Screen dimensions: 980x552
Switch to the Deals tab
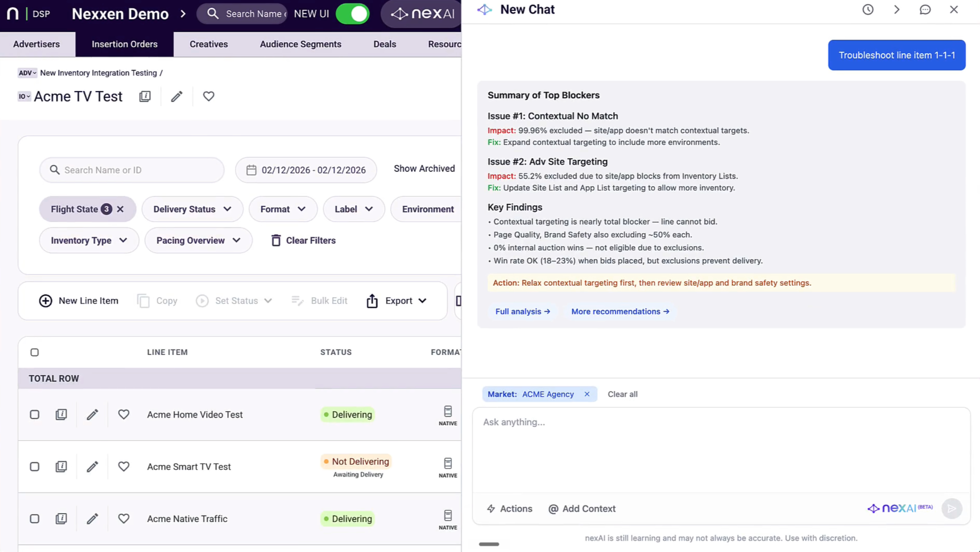click(385, 44)
